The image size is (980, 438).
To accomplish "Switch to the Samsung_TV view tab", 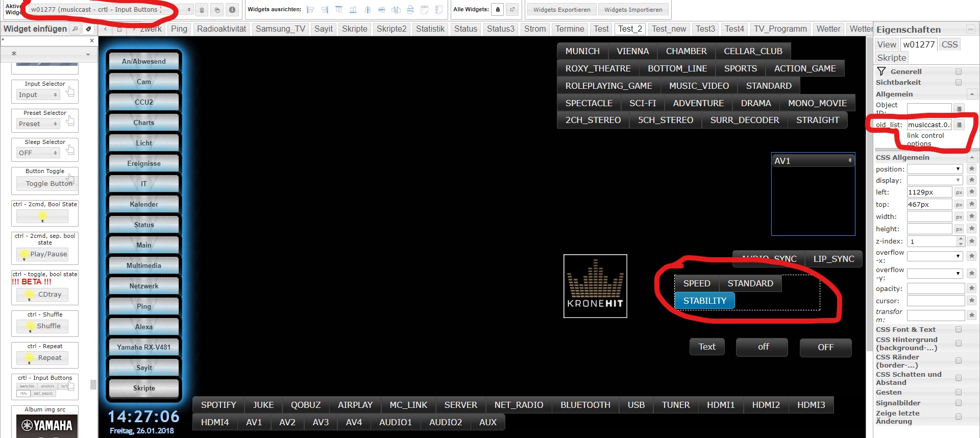I will (280, 29).
